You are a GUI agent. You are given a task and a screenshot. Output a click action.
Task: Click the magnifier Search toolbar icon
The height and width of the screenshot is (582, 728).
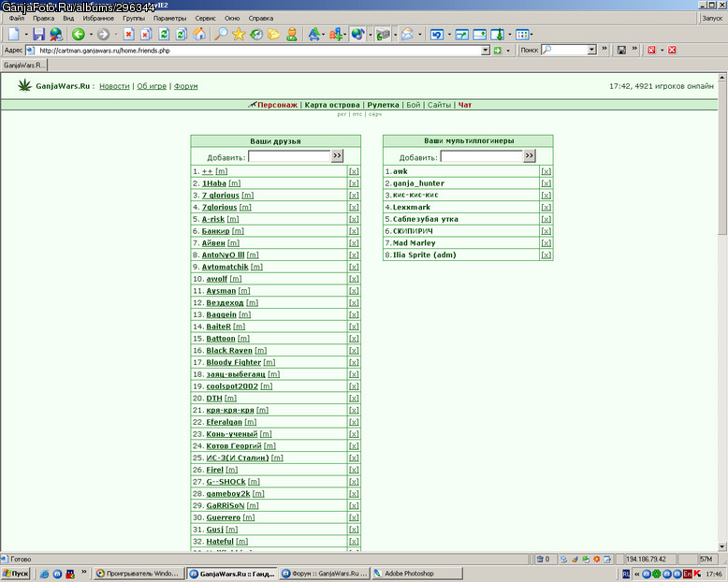click(221, 35)
